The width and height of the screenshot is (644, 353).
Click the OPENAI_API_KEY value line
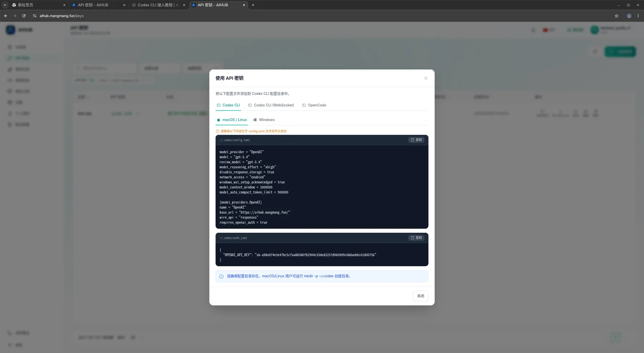[x=299, y=255]
